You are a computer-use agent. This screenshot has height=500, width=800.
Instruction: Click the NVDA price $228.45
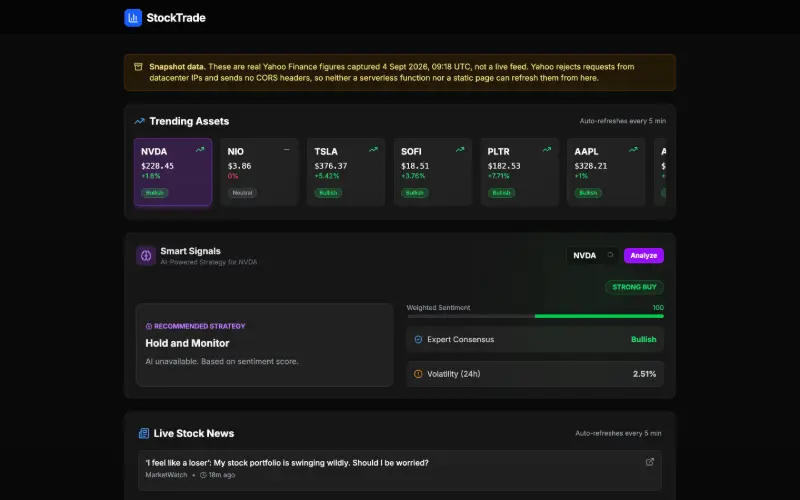click(157, 166)
